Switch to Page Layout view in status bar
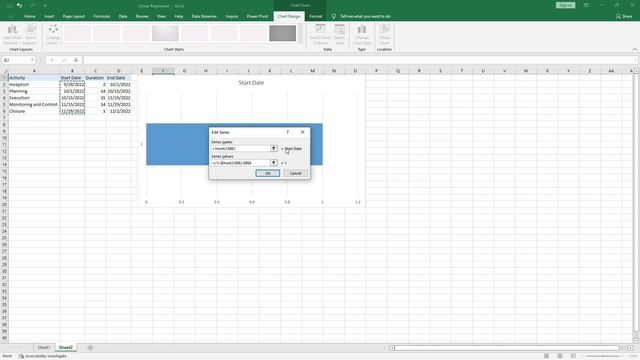This screenshot has width=640, height=360. pyautogui.click(x=560, y=356)
